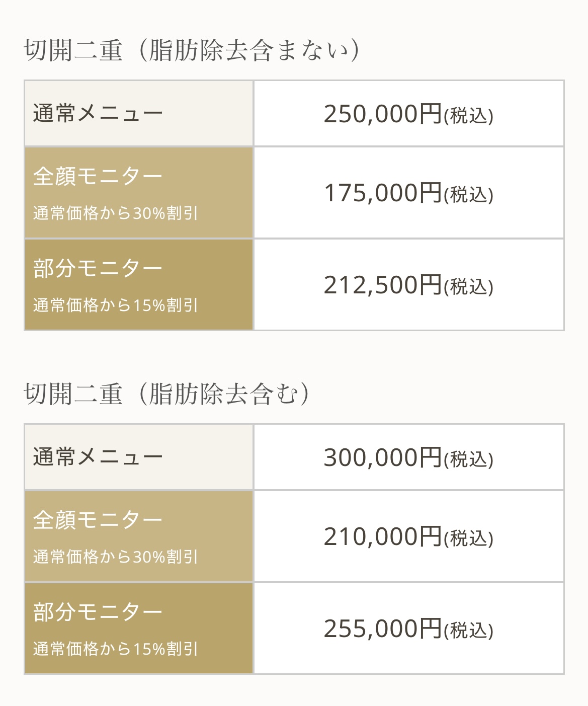This screenshot has height=706, width=588.
Task: Click the 切開二重（脂肪除去含む）heading
Action: point(166,394)
